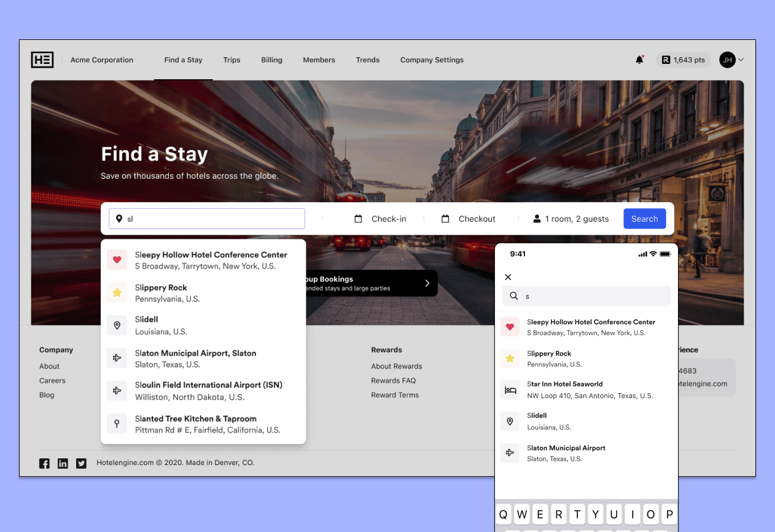Open the Trips tab
Screen dimensions: 775x532
coord(232,60)
